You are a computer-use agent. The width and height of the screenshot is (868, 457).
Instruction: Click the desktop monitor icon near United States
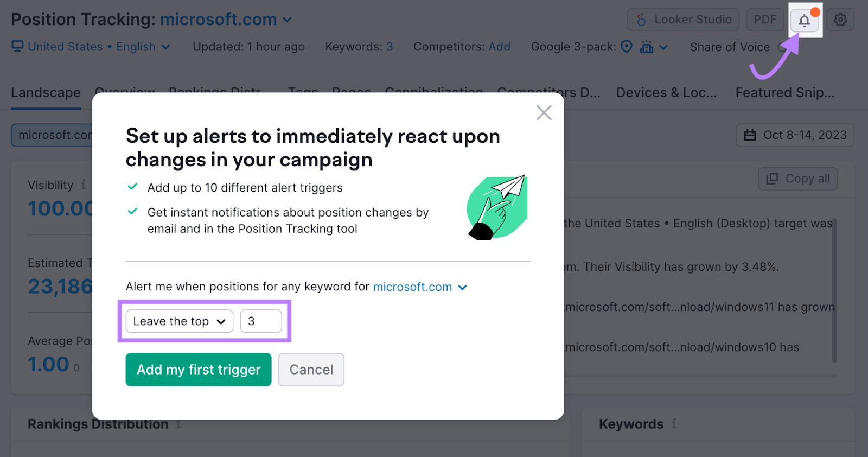click(18, 46)
